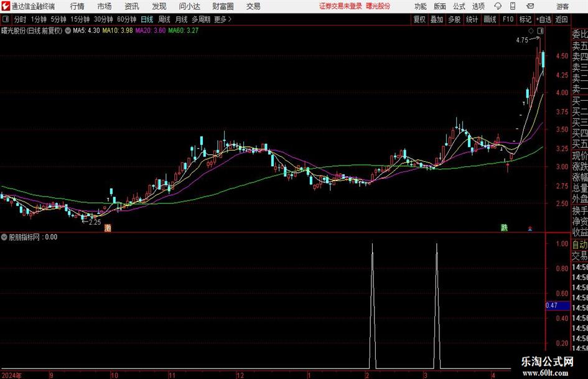Click the 4.75 high price annotation
This screenshot has width=588, height=379.
(x=521, y=40)
